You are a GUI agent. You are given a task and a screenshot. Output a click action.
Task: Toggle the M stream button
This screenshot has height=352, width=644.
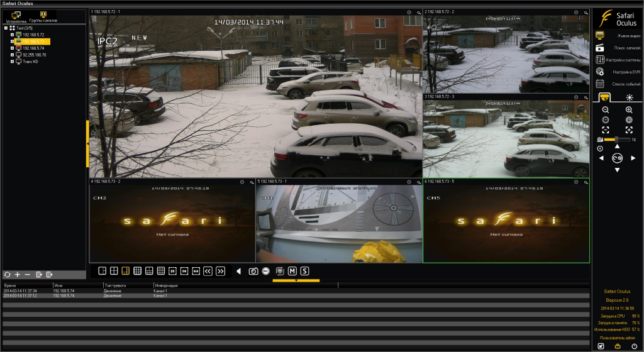tap(292, 271)
